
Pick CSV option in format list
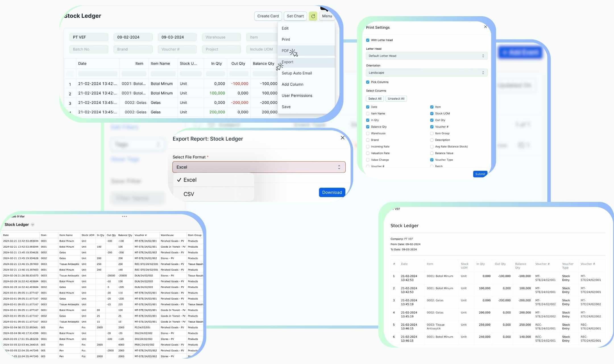(x=189, y=194)
